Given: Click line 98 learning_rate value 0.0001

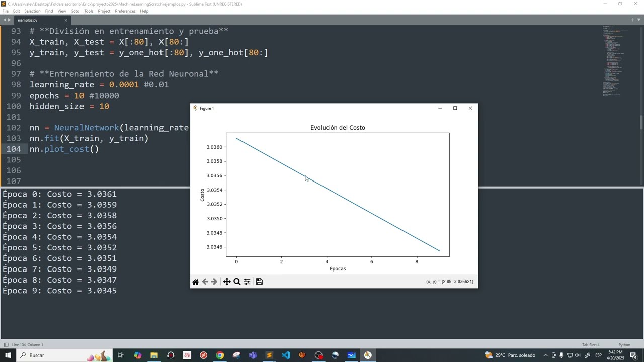Looking at the screenshot, I should pyautogui.click(x=124, y=84).
